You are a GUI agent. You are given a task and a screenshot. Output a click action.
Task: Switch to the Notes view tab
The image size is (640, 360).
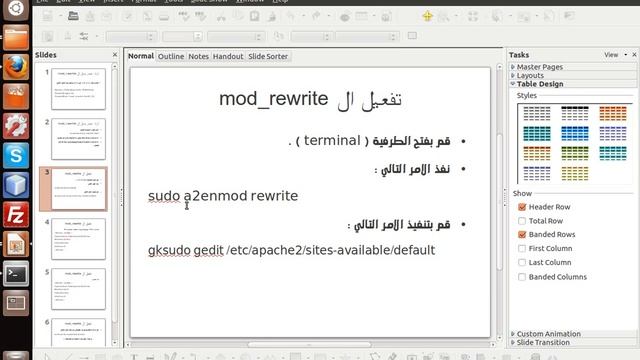point(198,56)
